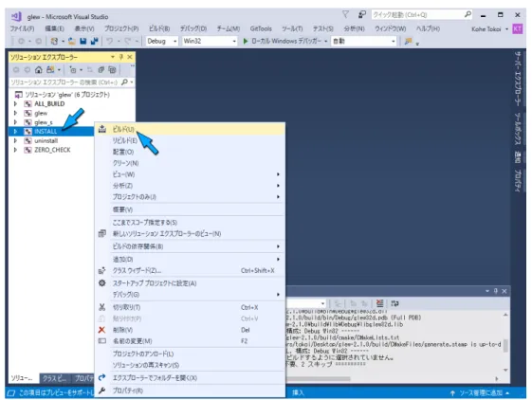
Task: Open the デバッグ(D) menu in menu bar
Action: click(x=193, y=28)
